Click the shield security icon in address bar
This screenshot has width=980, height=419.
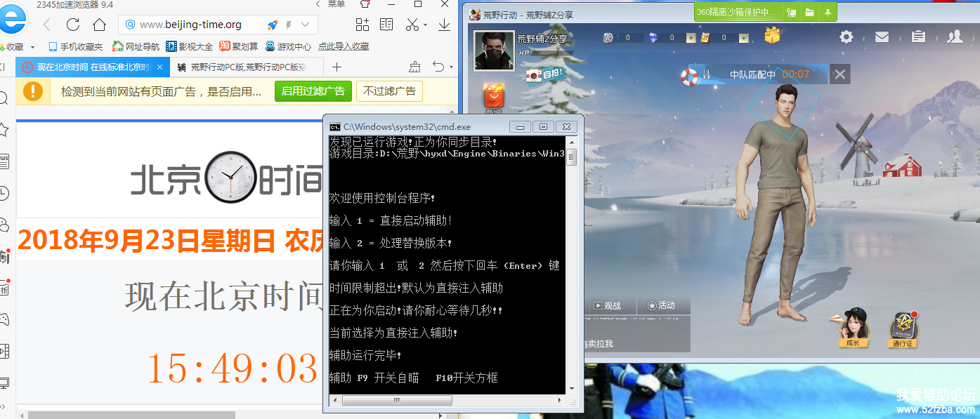[130, 25]
